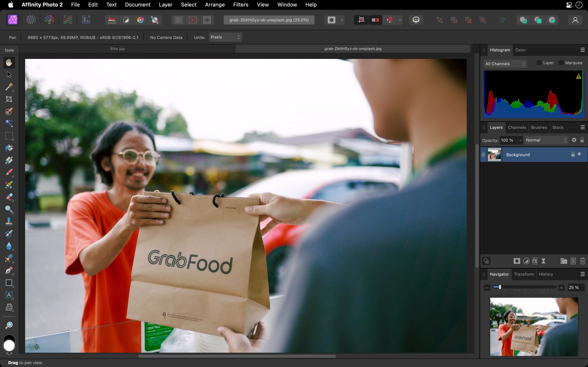This screenshot has width=588, height=367.
Task: Delete layer with trash icon
Action: 582,261
